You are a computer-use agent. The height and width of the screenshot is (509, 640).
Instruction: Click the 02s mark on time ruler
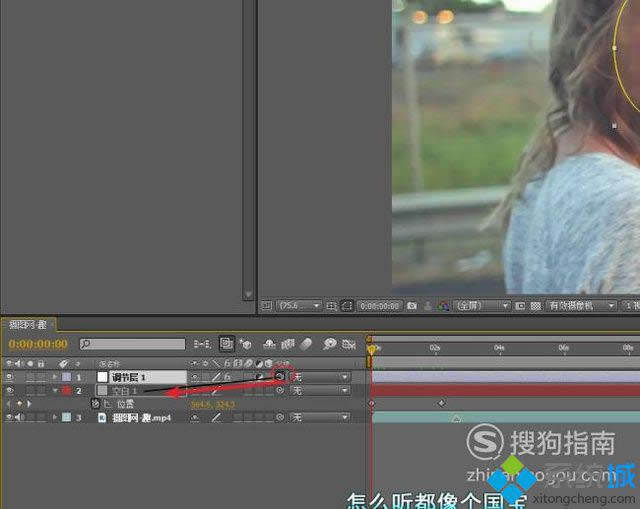click(435, 348)
